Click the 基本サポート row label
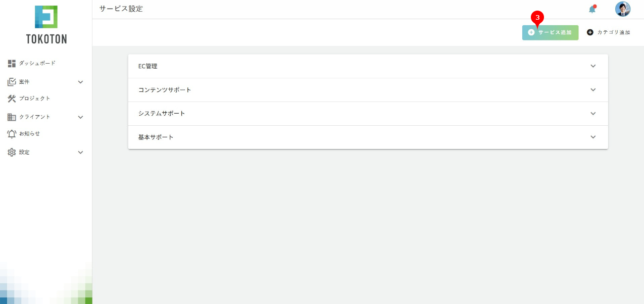 tap(156, 137)
